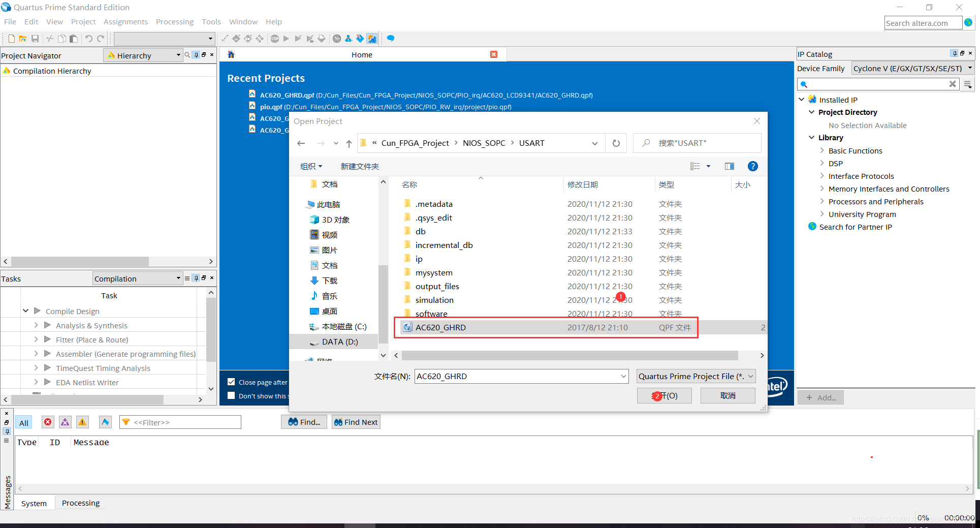The image size is (980, 528).
Task: Click the Find... button in Messages
Action: 304,422
